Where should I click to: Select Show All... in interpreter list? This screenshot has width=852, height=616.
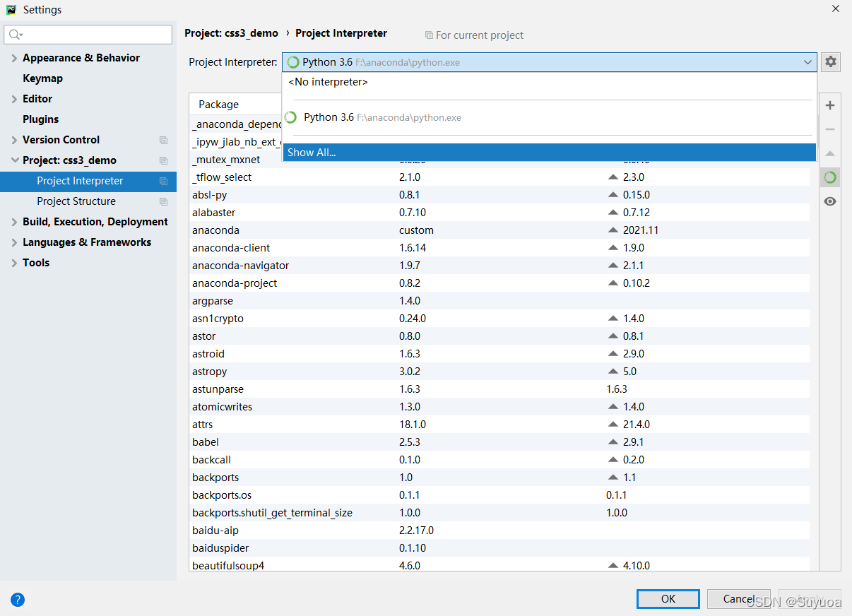point(312,153)
